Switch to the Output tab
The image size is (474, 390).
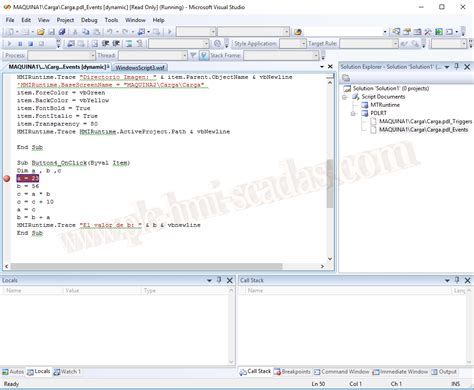coord(444,371)
